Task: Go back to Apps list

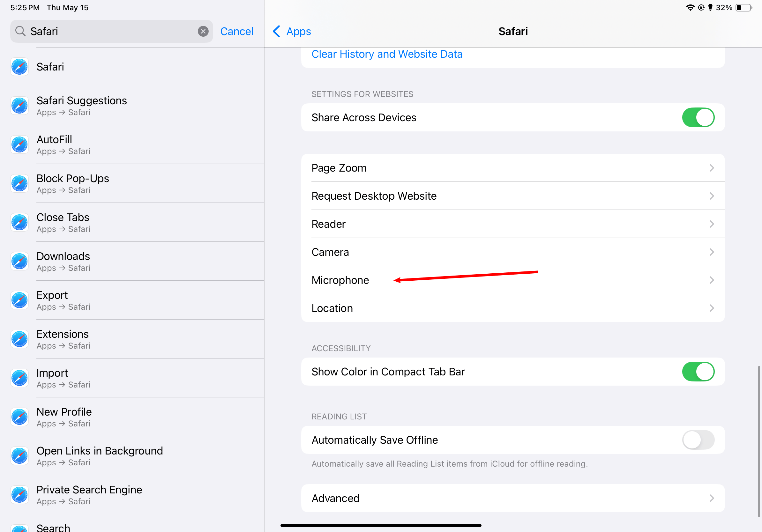Action: [292, 32]
